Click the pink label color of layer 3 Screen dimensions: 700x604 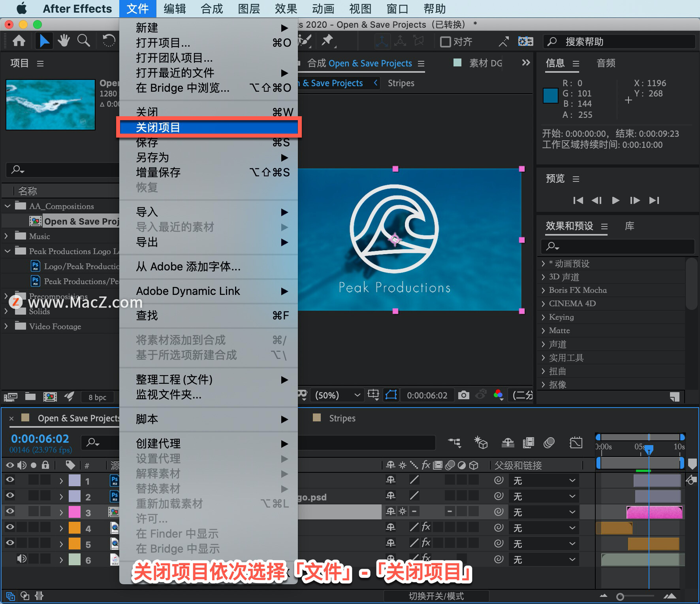point(75,512)
